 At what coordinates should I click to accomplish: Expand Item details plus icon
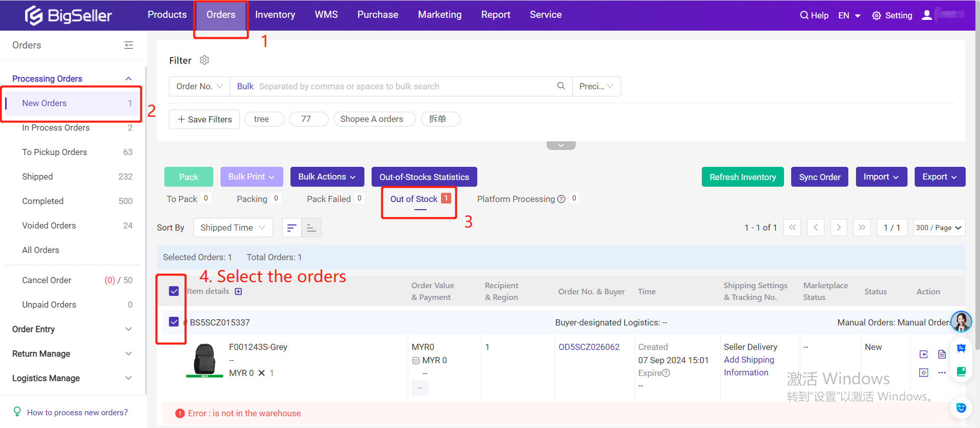coord(238,292)
